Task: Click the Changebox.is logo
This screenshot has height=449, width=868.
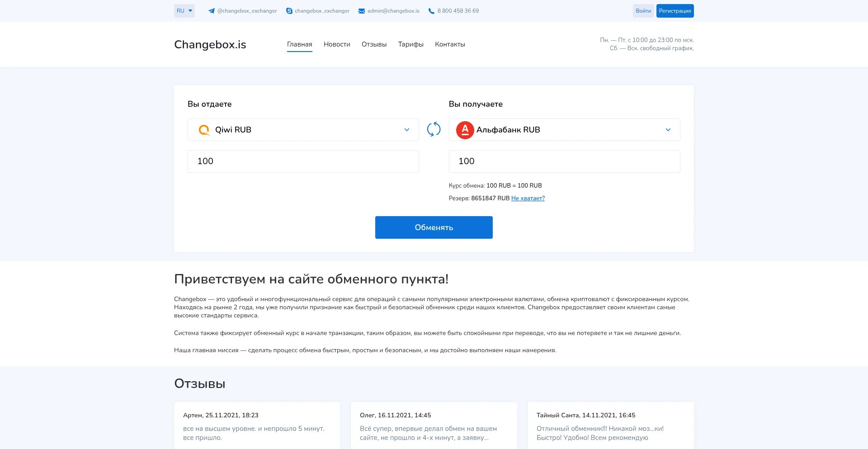Action: pos(210,44)
